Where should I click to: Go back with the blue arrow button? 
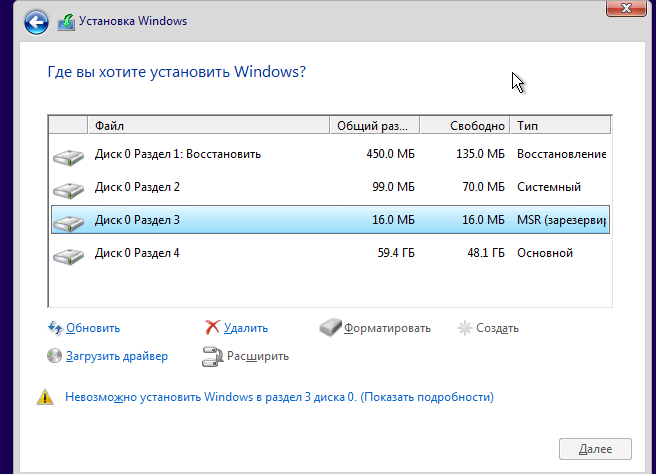[x=36, y=22]
